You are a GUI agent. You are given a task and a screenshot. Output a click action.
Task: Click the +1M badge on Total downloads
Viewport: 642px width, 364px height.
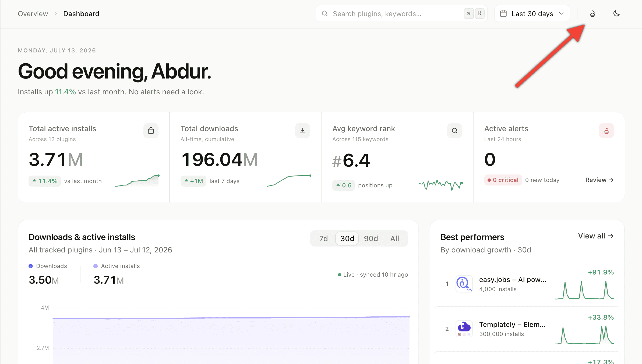coord(193,181)
